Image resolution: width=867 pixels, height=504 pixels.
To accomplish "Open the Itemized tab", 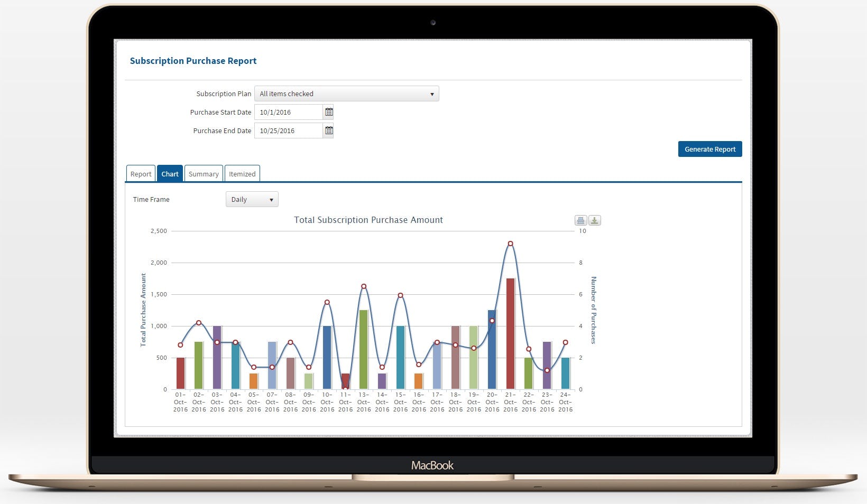I will 242,173.
